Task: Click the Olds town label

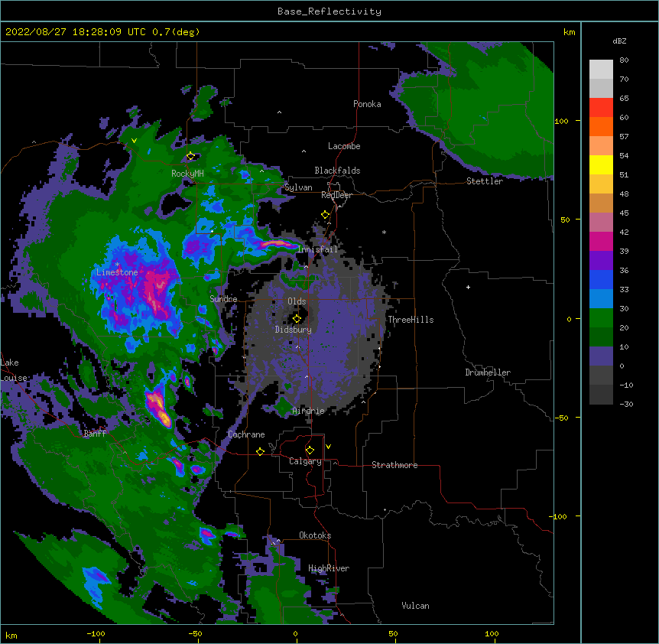Action: pos(297,301)
